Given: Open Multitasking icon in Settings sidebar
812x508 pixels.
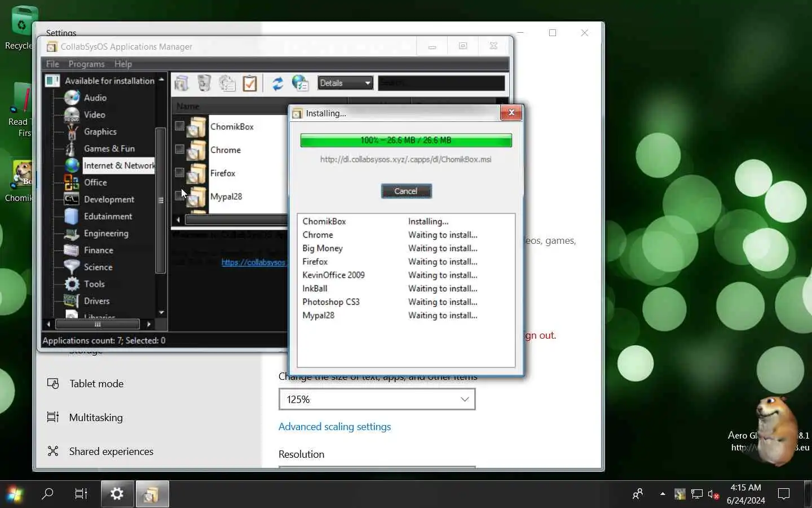Looking at the screenshot, I should point(53,417).
